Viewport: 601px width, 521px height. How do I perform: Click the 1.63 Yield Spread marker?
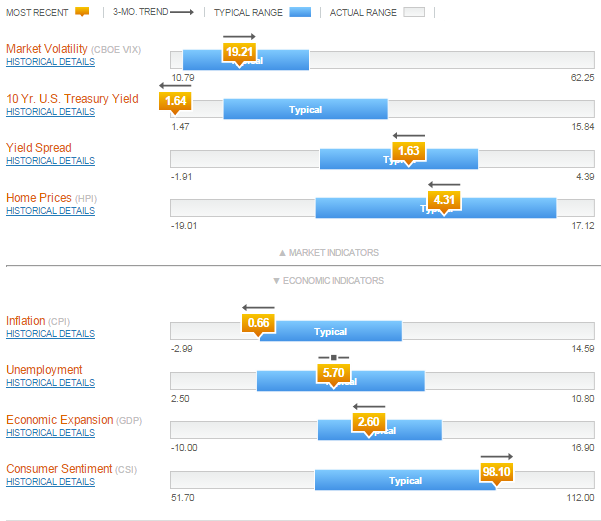[x=408, y=150]
